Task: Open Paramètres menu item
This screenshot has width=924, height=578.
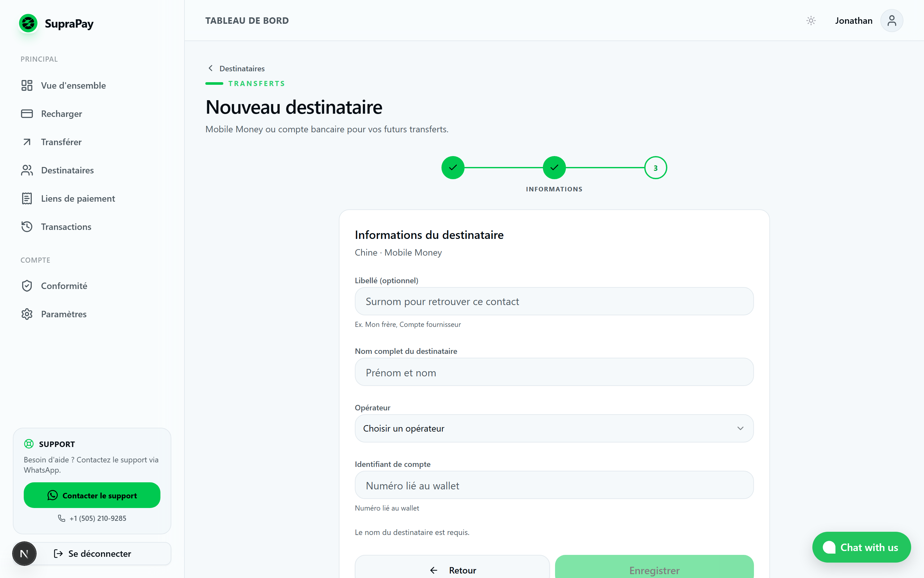Action: click(x=92, y=314)
